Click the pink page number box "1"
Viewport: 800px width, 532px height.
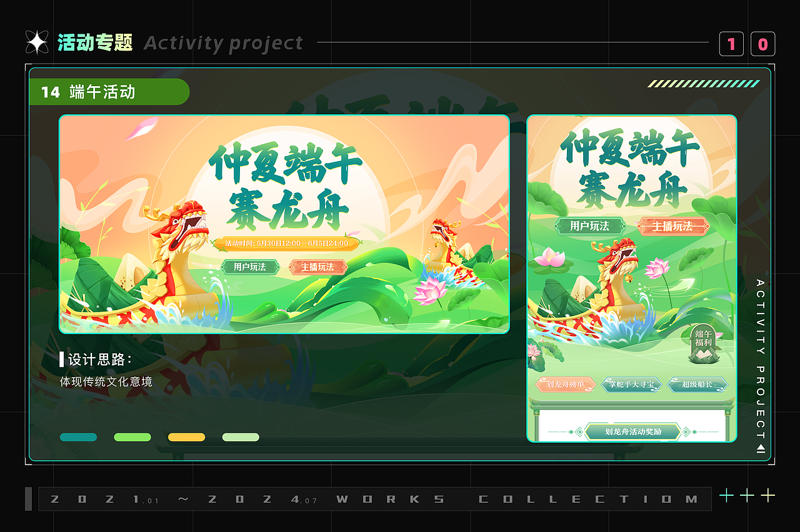point(731,44)
